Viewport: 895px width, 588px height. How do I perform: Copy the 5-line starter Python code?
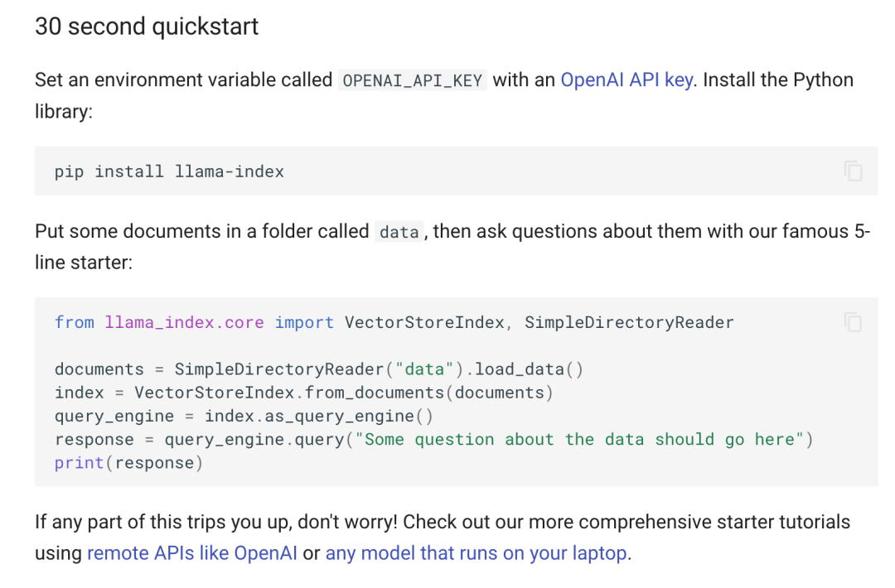click(x=853, y=322)
